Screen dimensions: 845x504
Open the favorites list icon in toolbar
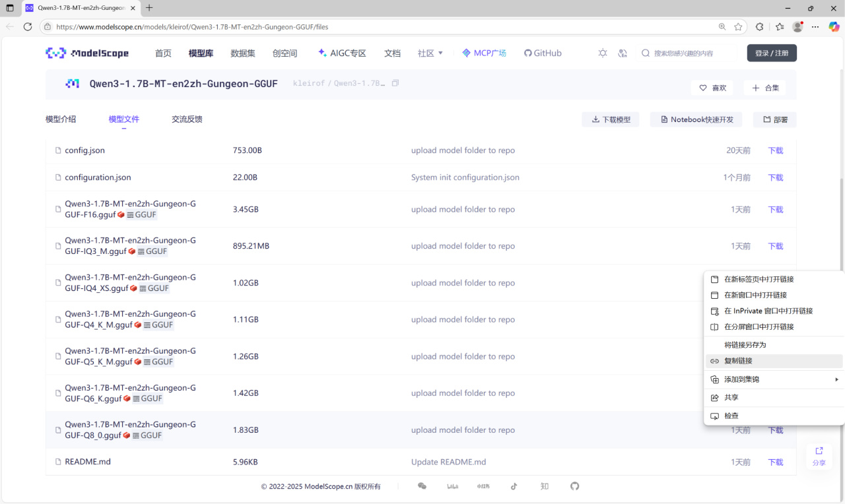pyautogui.click(x=780, y=27)
